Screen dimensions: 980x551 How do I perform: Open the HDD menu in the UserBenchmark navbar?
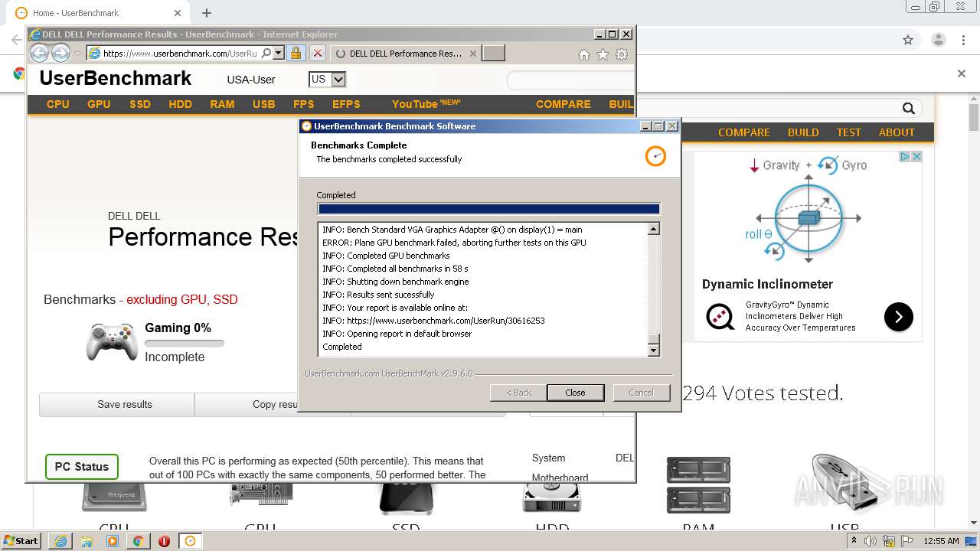click(181, 104)
